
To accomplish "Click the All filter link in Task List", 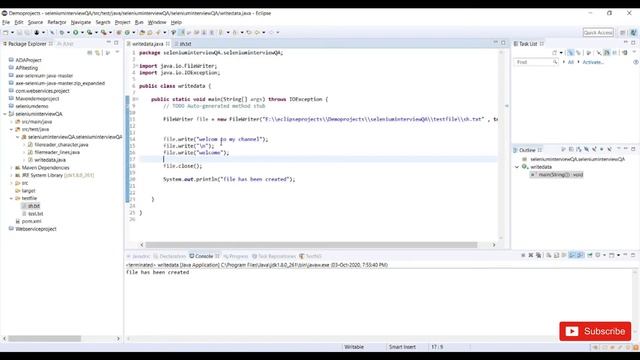I will [571, 62].
